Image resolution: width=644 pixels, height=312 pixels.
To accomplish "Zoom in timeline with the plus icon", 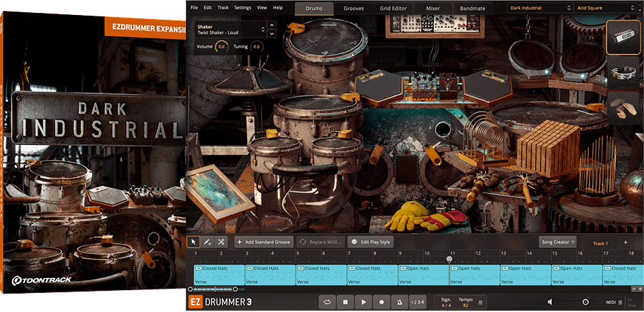I will coord(641,289).
